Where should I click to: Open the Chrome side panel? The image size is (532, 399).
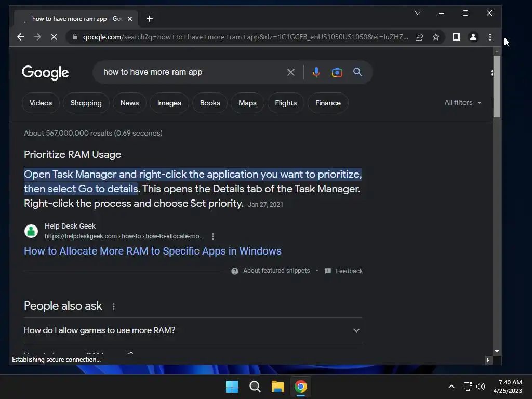pyautogui.click(x=457, y=37)
